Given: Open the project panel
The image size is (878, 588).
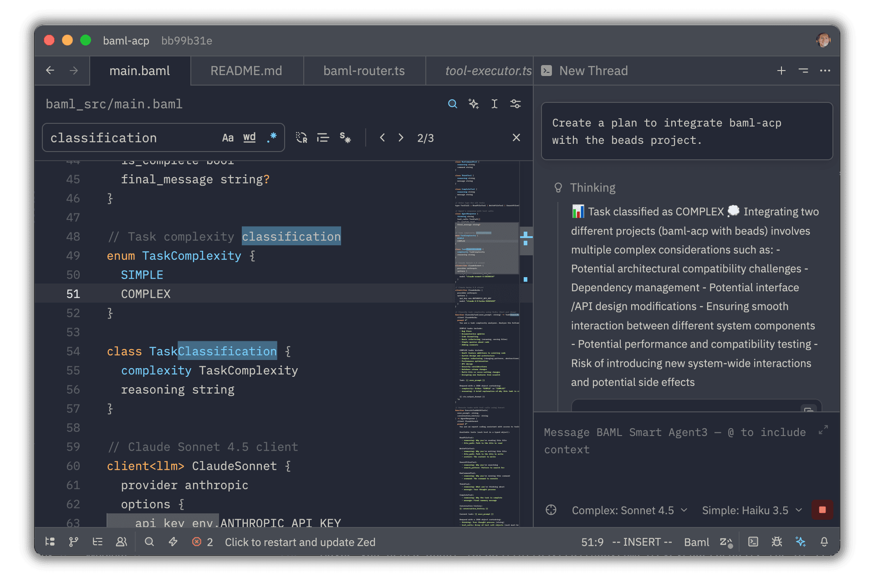Looking at the screenshot, I should click(x=50, y=542).
